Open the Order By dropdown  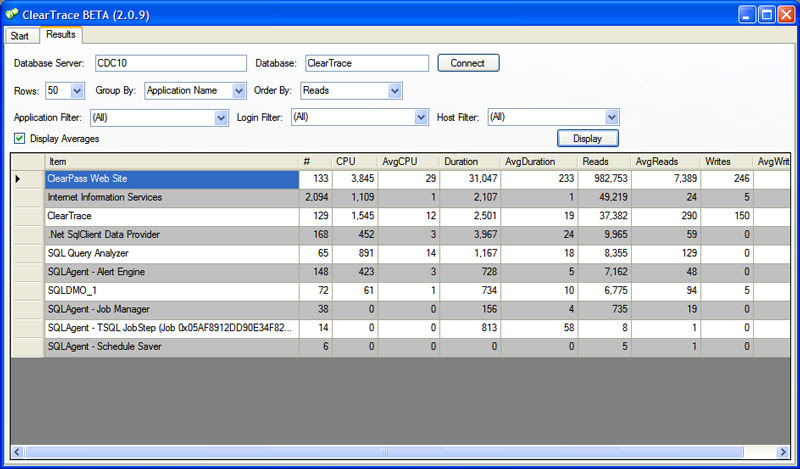tap(394, 91)
